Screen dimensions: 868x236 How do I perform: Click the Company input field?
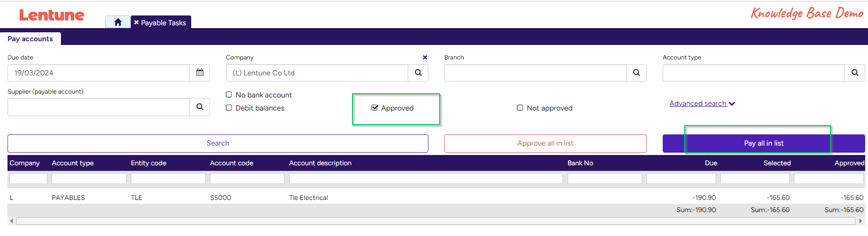click(317, 73)
